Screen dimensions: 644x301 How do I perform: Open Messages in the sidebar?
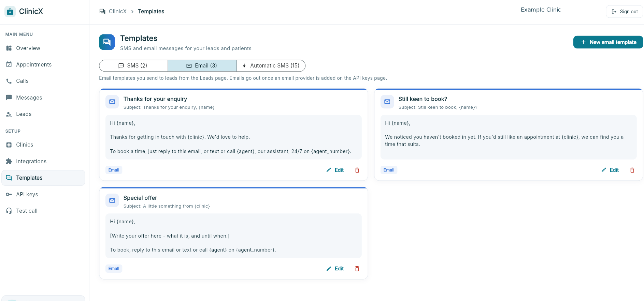click(43, 97)
